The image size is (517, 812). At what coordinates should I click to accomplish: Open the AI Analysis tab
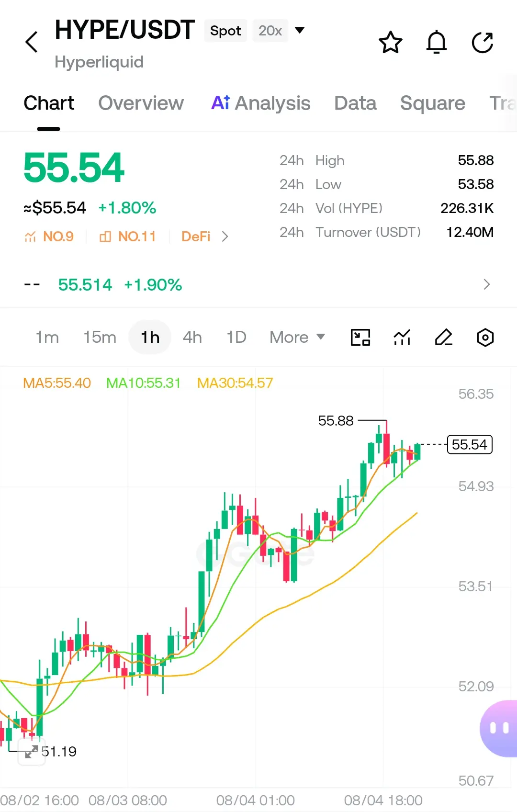pos(261,103)
